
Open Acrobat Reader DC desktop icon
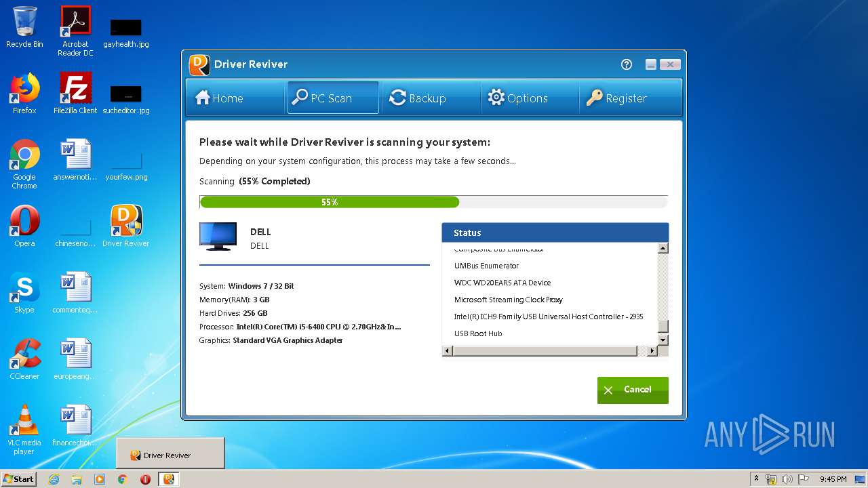(75, 31)
